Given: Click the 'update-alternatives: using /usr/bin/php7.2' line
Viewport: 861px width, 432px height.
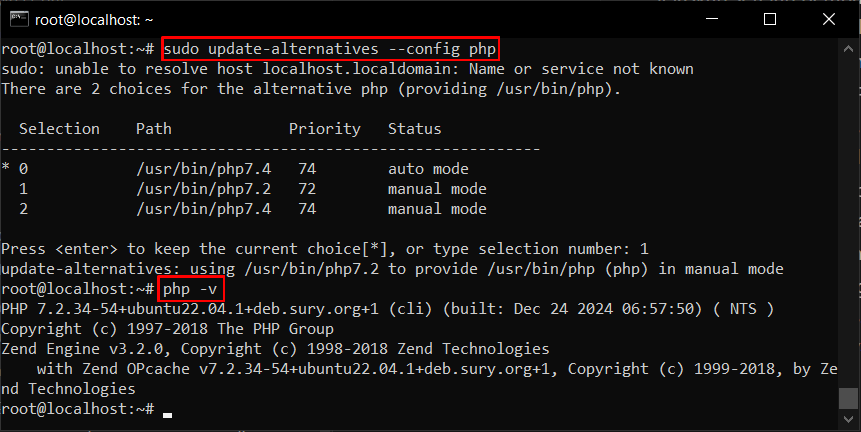Looking at the screenshot, I should tap(392, 269).
